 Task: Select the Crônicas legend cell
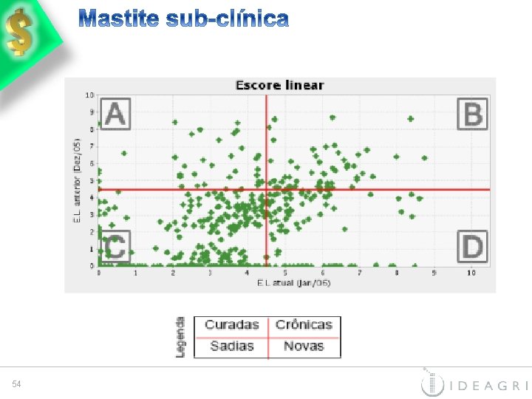click(x=304, y=325)
